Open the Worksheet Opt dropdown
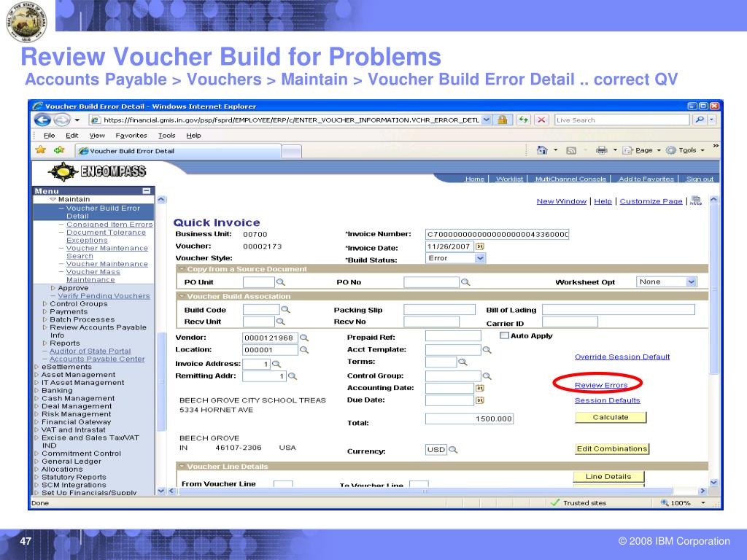 692,282
